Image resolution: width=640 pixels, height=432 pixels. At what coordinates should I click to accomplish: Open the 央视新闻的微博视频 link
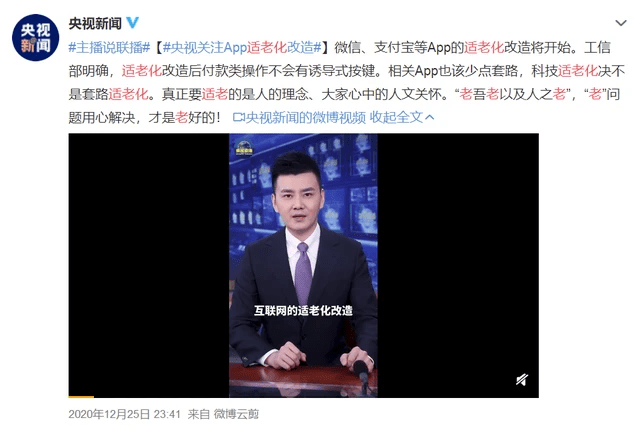coord(306,118)
